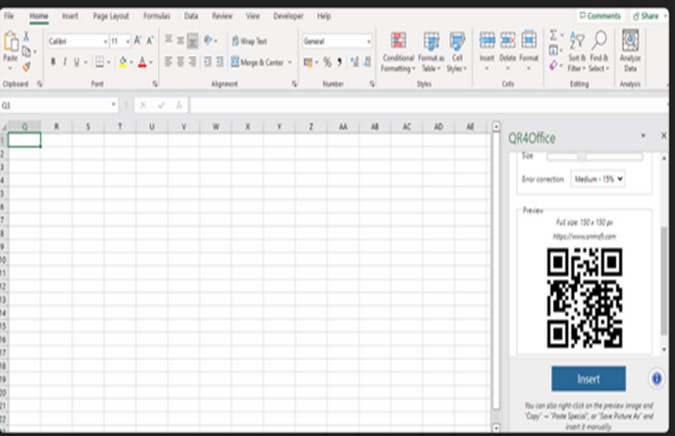Click the Cut scissors icon
This screenshot has width=675, height=436.
[26, 37]
